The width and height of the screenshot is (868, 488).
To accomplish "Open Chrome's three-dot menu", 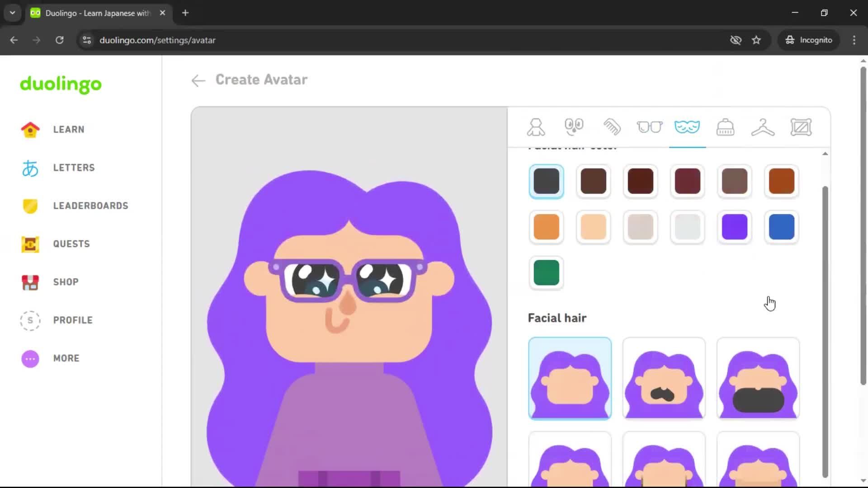I will tap(854, 40).
